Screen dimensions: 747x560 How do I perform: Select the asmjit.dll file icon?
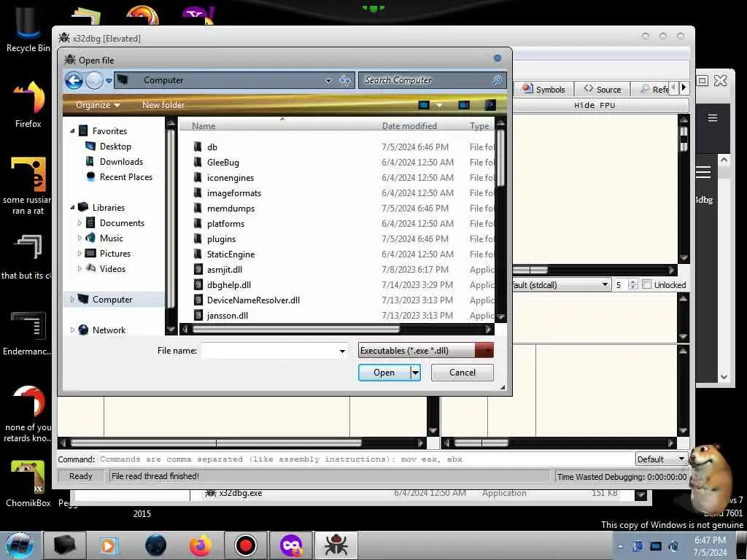[198, 270]
